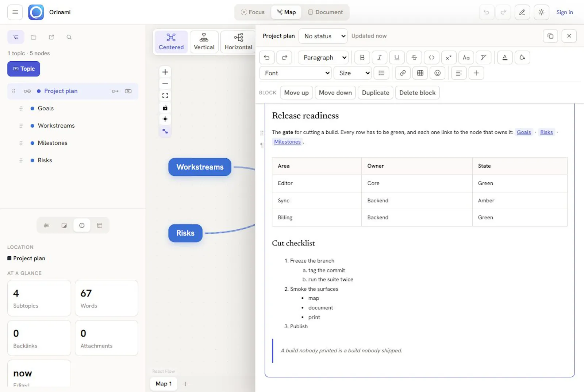584x392 pixels.
Task: Fit the map to view
Action: click(x=165, y=96)
